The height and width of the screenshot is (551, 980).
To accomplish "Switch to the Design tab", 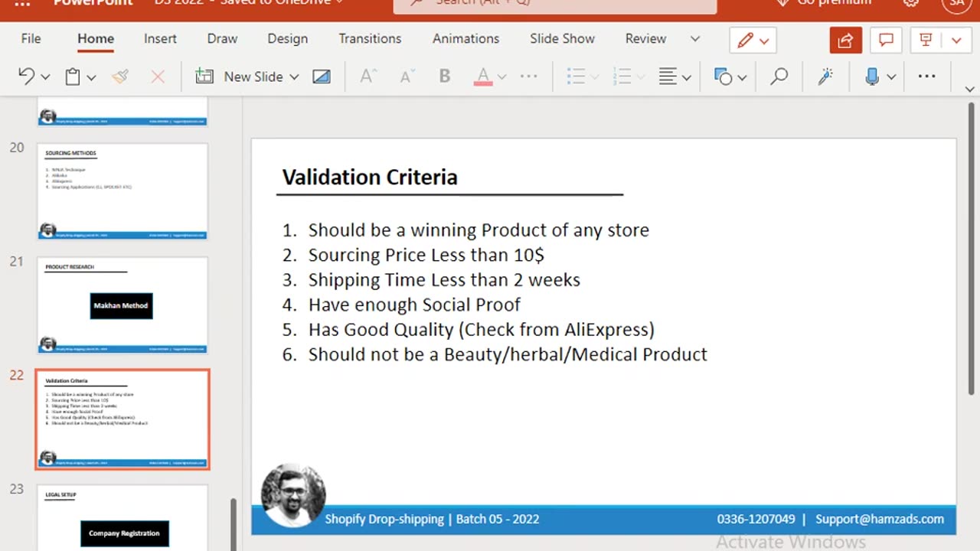I will pos(288,38).
